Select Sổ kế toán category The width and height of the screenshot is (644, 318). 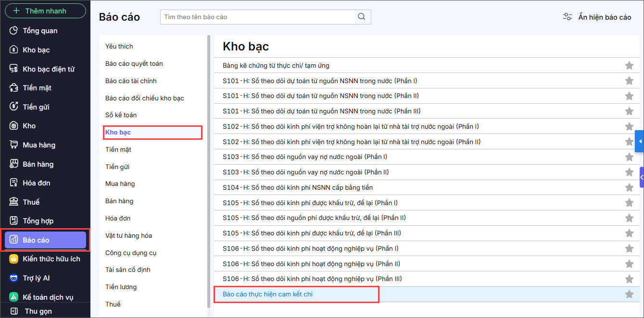121,115
